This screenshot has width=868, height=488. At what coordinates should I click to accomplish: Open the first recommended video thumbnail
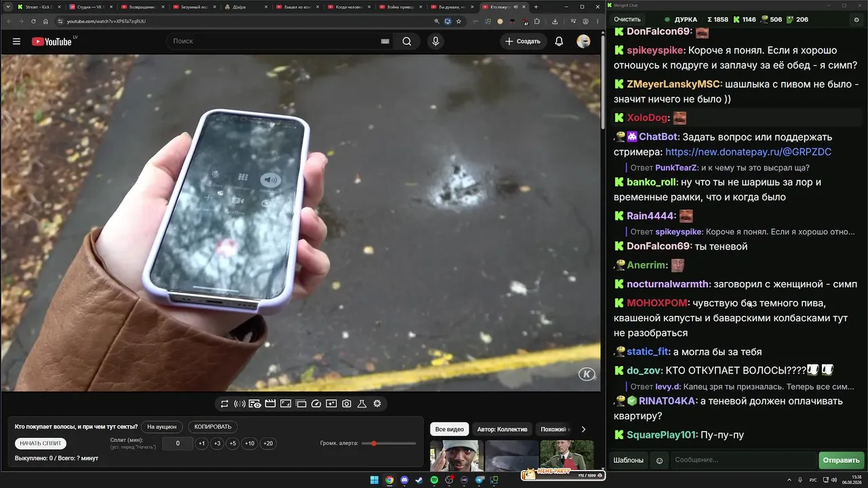[x=456, y=455]
